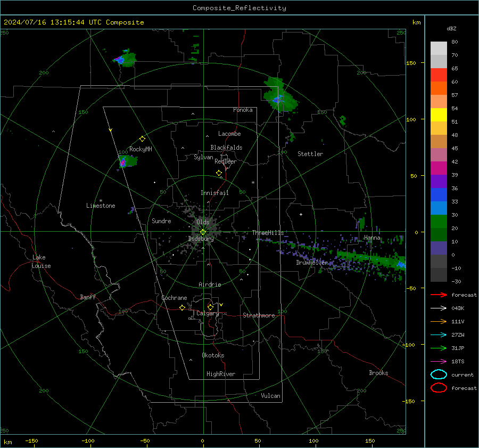The image size is (479, 448).
Task: Click the Sylvan city label
Action: pyautogui.click(x=203, y=157)
